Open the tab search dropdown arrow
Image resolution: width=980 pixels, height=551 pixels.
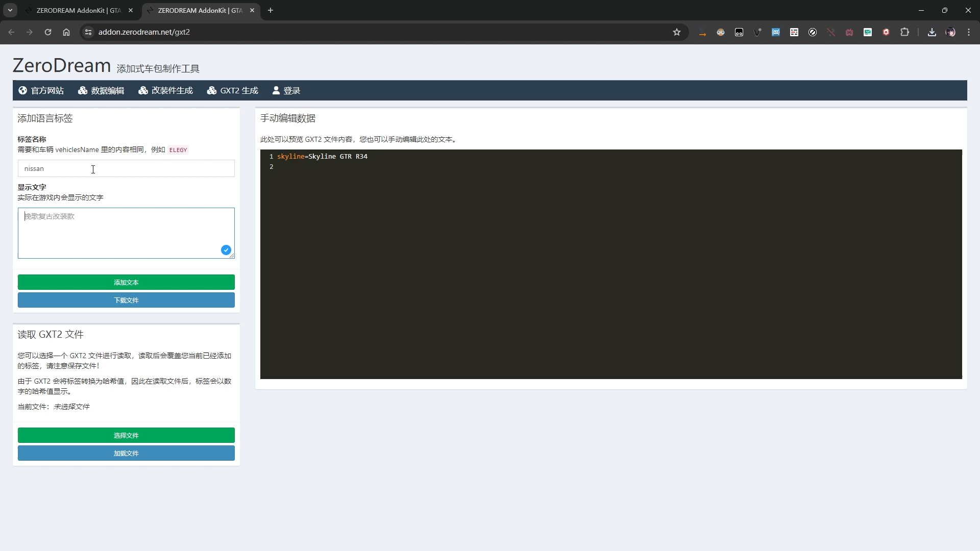click(x=10, y=10)
